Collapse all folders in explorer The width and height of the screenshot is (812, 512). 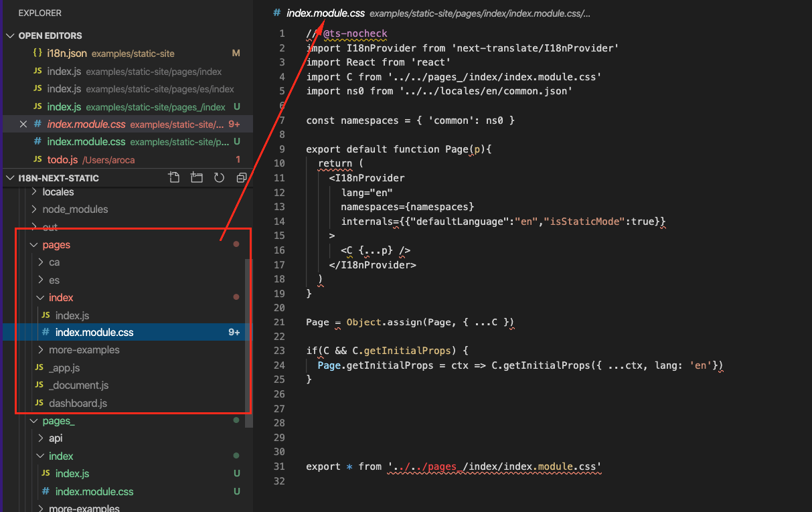242,178
